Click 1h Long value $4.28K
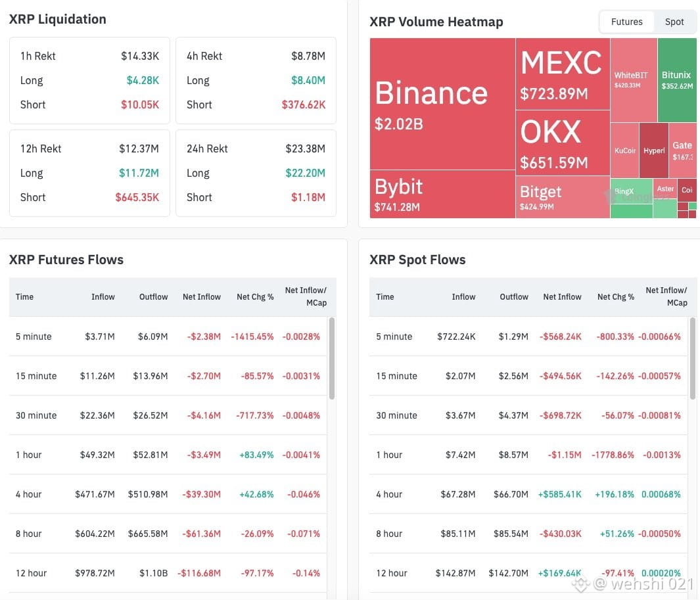 click(143, 80)
